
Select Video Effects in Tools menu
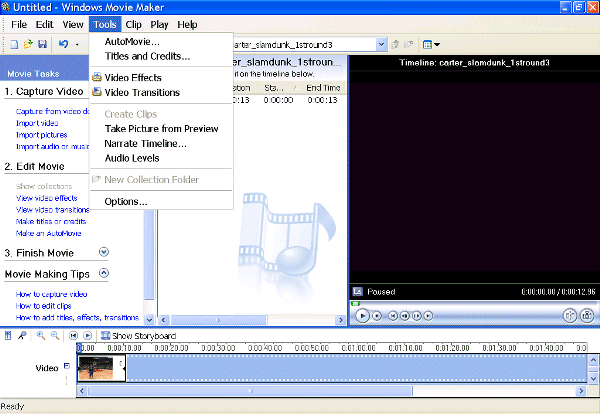(161, 78)
